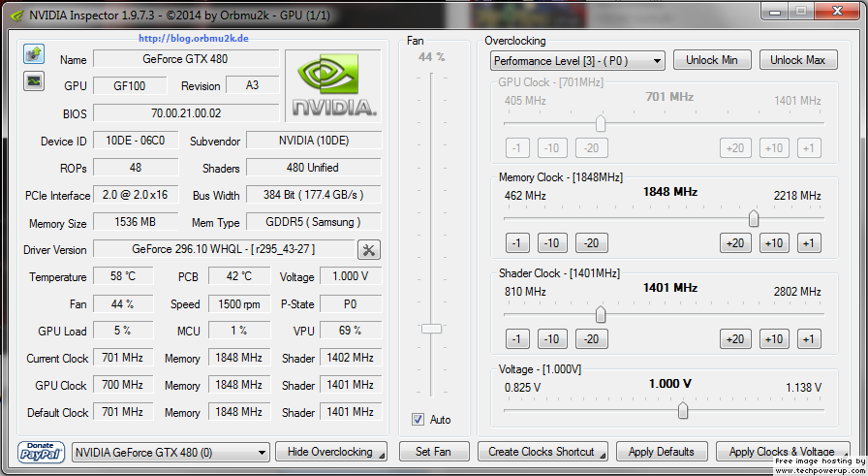Click the Apply Clocks & Voltage button
This screenshot has height=476, width=868.
pyautogui.click(x=782, y=452)
